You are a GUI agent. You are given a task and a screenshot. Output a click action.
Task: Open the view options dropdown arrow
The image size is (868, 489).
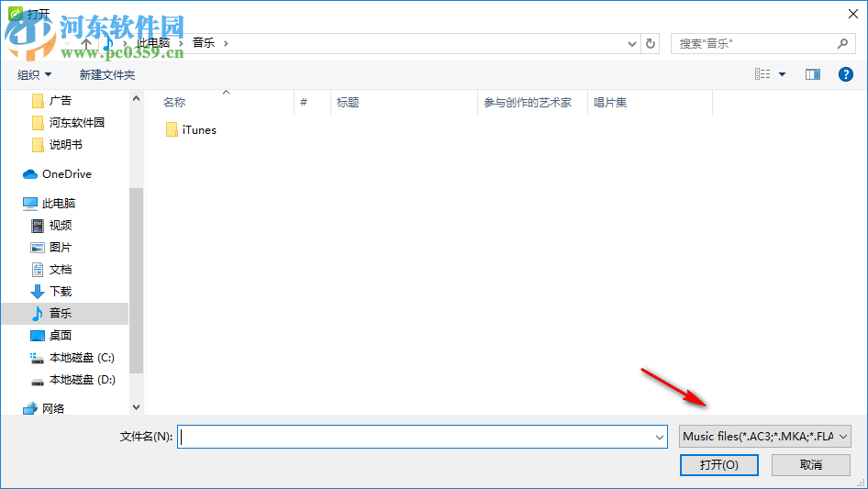pyautogui.click(x=782, y=74)
